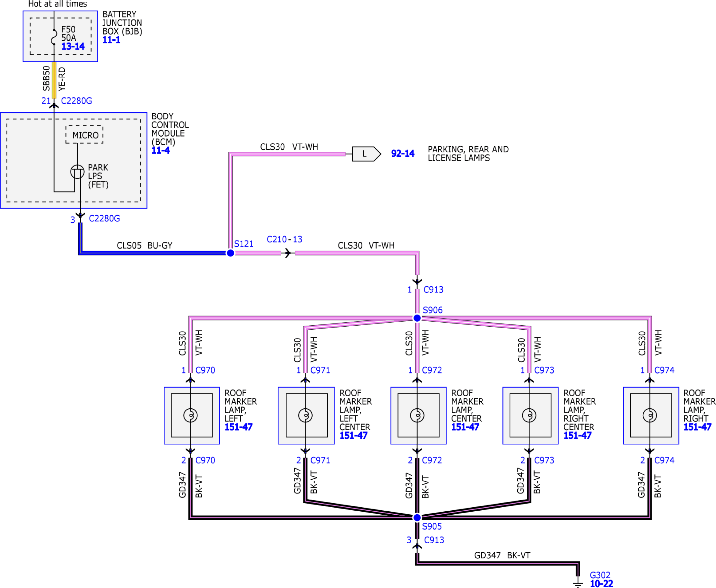The image size is (716, 588).
Task: Select the S121 splice dot
Action: pyautogui.click(x=230, y=253)
